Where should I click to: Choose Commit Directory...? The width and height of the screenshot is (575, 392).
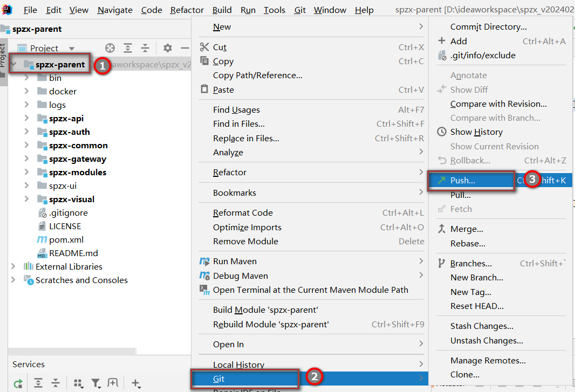tap(489, 27)
